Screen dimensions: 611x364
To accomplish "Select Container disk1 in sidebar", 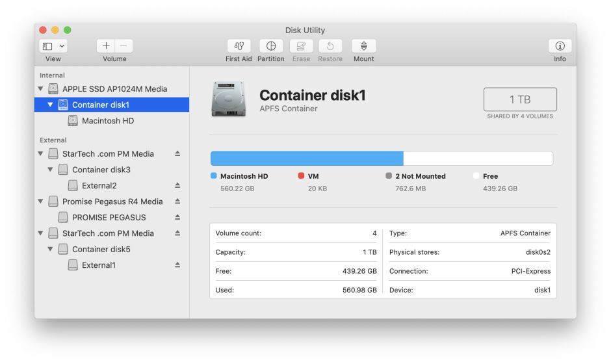I will pos(101,105).
